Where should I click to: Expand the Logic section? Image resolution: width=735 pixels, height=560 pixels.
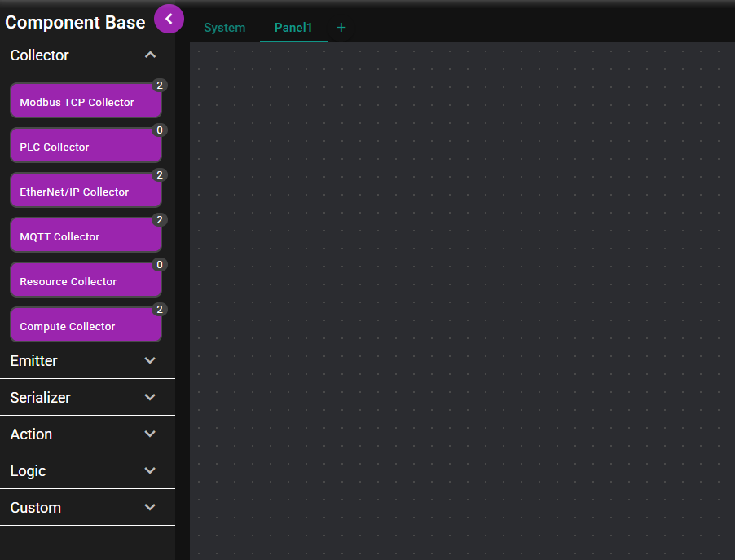150,470
